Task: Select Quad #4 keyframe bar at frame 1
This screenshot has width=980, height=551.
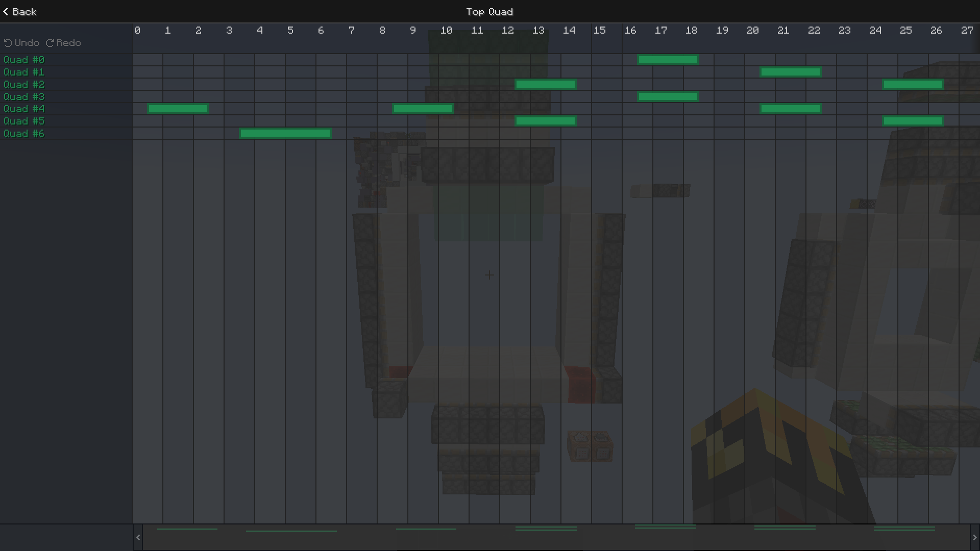Action: (x=178, y=109)
